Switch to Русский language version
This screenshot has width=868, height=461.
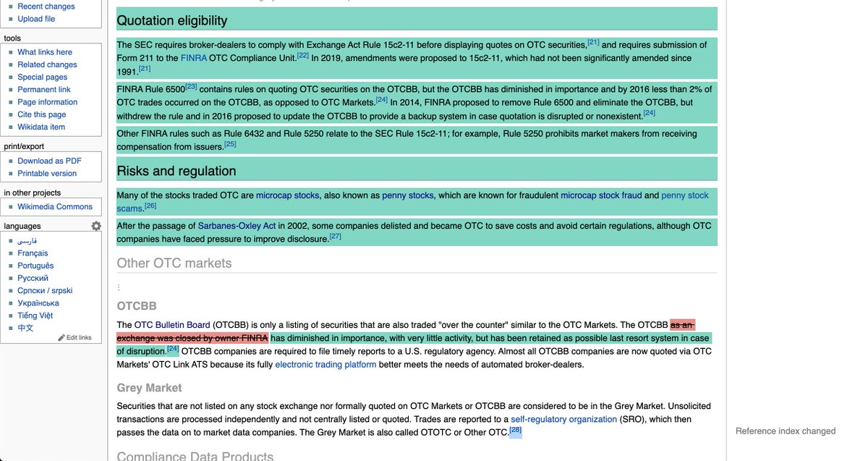pos(33,278)
